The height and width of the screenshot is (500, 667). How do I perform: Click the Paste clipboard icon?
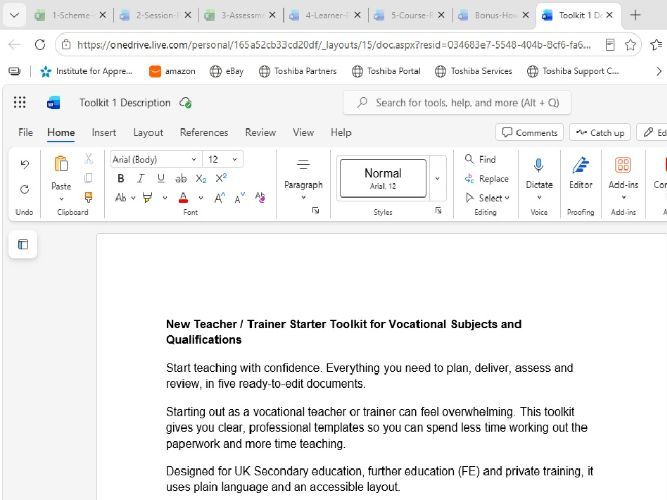[x=61, y=164]
